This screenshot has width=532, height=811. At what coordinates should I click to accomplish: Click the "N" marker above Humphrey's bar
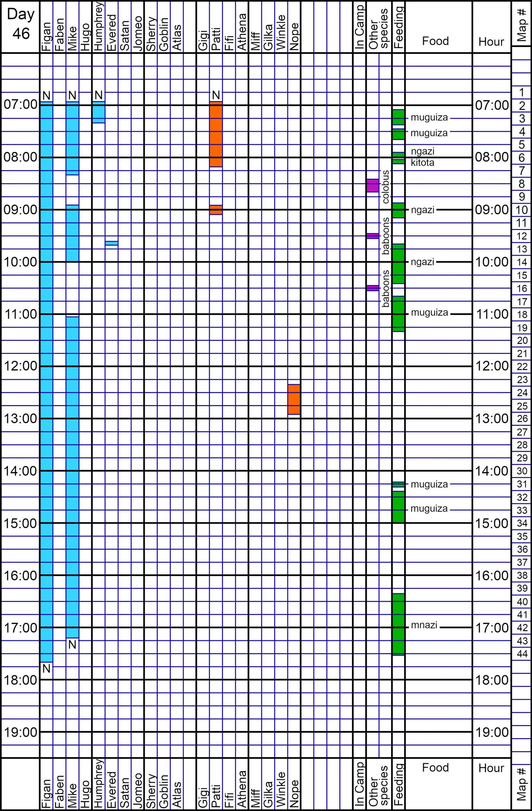(98, 95)
